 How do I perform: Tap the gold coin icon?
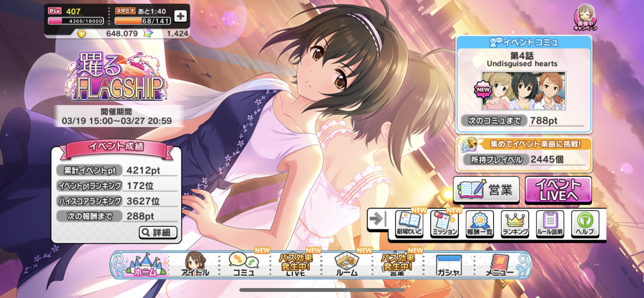point(82,33)
